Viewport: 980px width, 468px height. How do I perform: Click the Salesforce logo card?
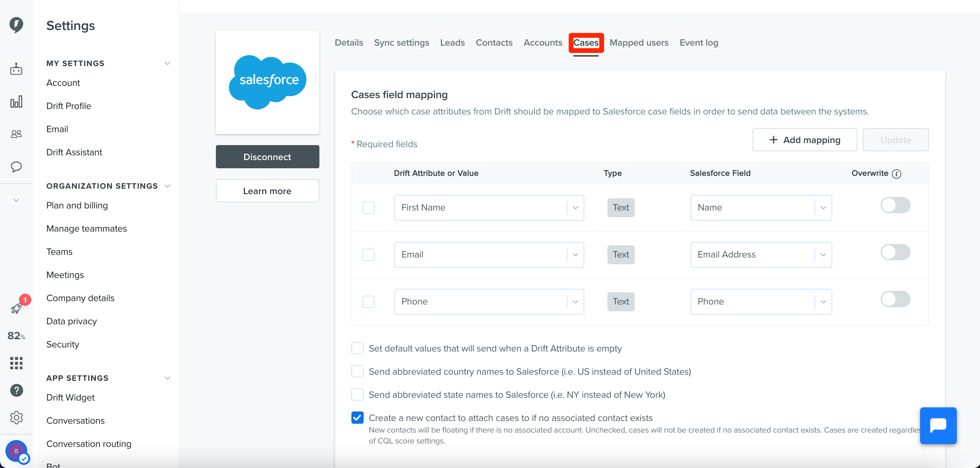point(267,82)
